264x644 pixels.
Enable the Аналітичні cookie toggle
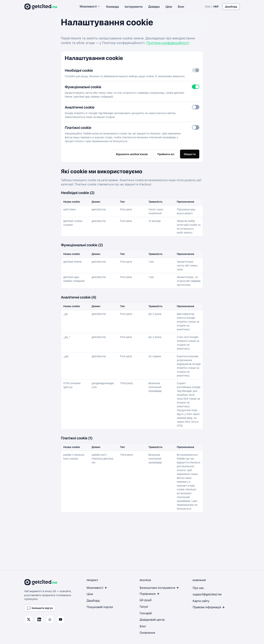pyautogui.click(x=195, y=107)
